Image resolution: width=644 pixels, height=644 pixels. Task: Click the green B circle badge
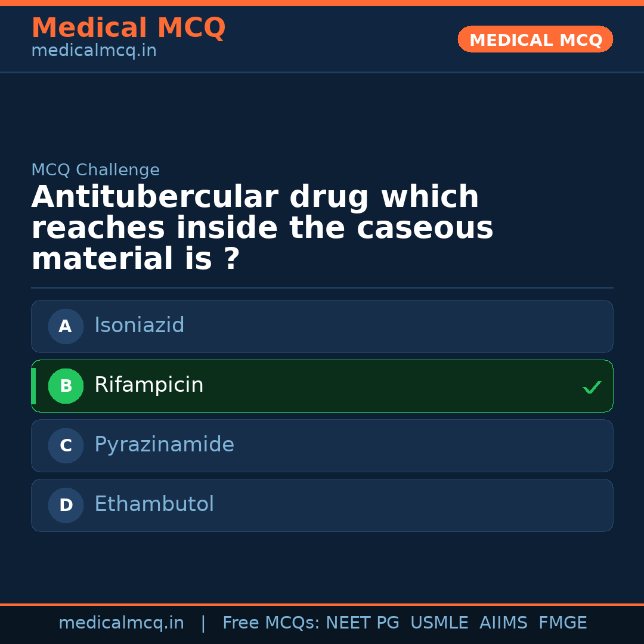coord(66,386)
